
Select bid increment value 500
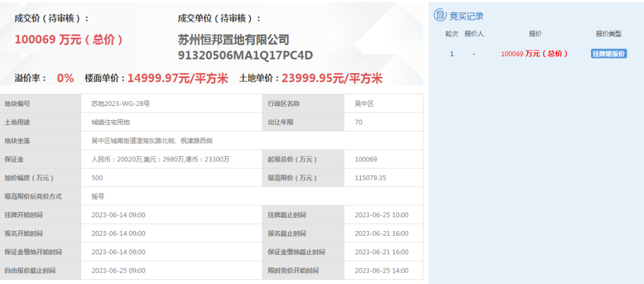point(97,178)
